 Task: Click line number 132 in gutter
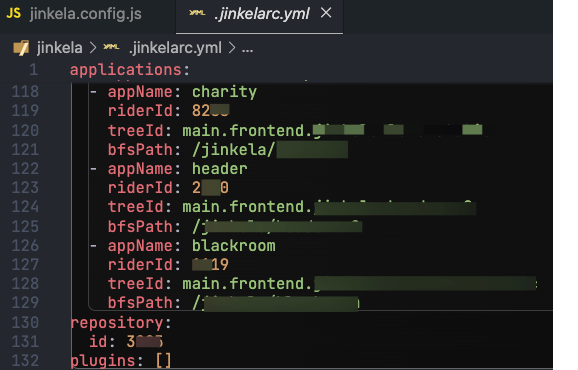click(x=25, y=361)
